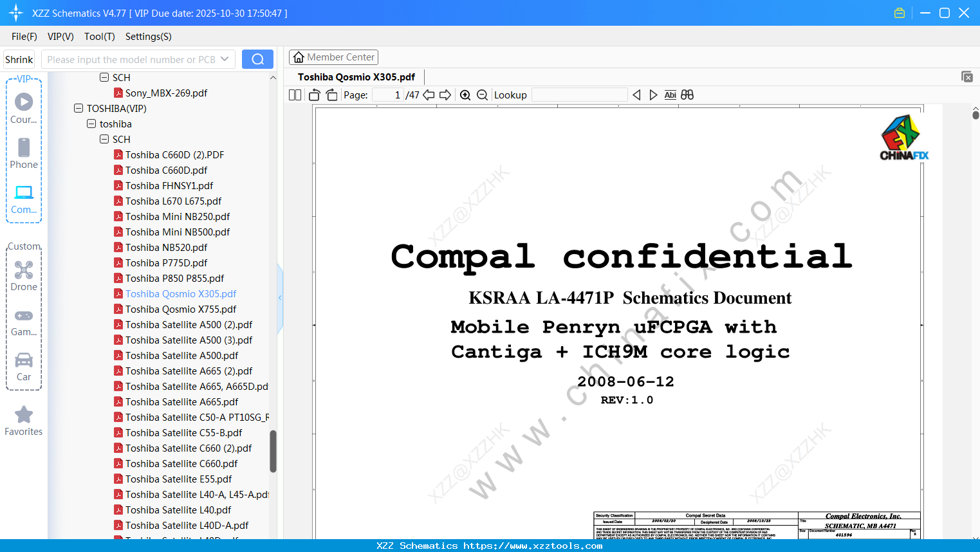Open the File menu

24,37
